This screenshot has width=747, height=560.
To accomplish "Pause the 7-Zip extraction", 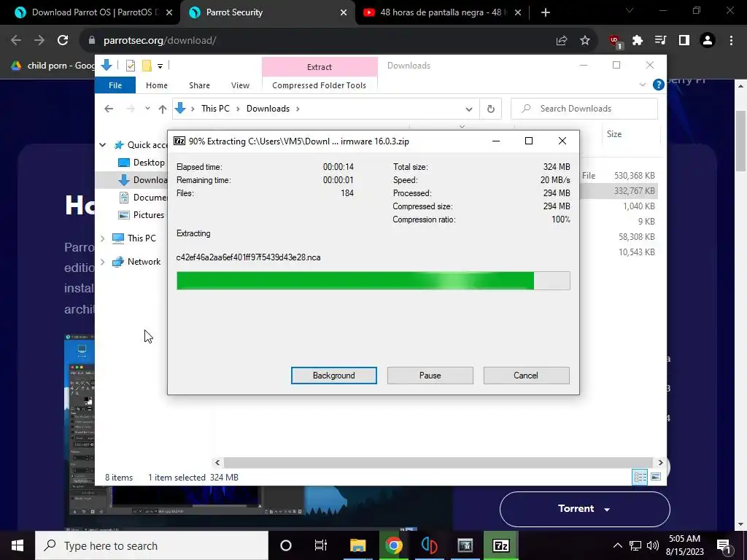I will pos(430,376).
